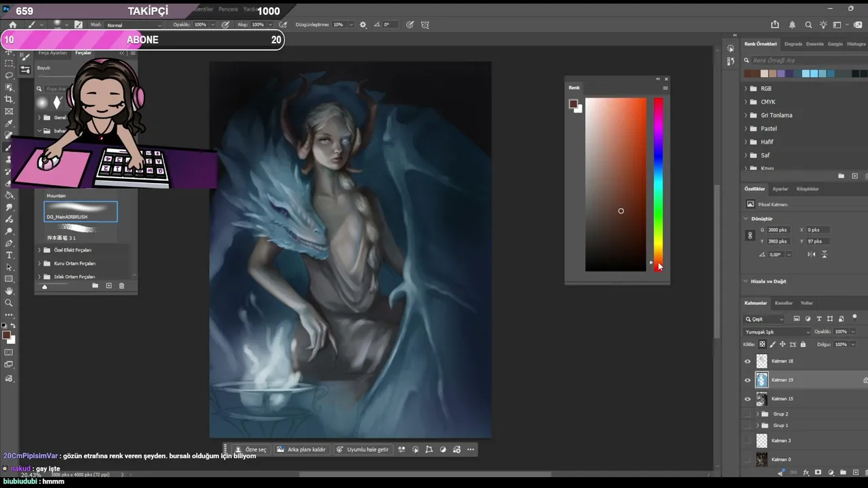Show the Katman 0 layer

(748, 460)
